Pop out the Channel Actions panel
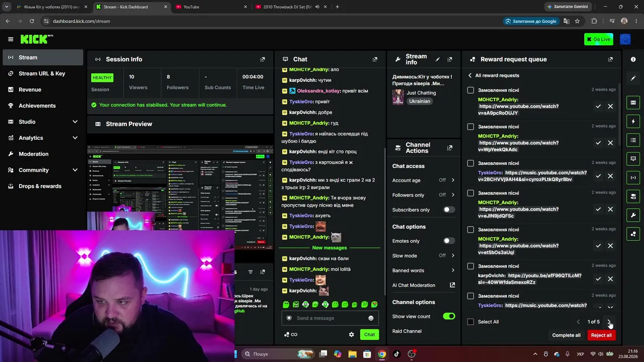The height and width of the screenshot is (362, 644). (x=450, y=148)
